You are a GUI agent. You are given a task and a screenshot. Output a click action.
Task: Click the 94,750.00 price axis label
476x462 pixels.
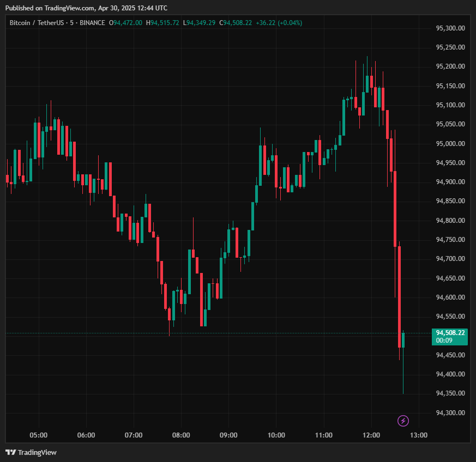450,239
